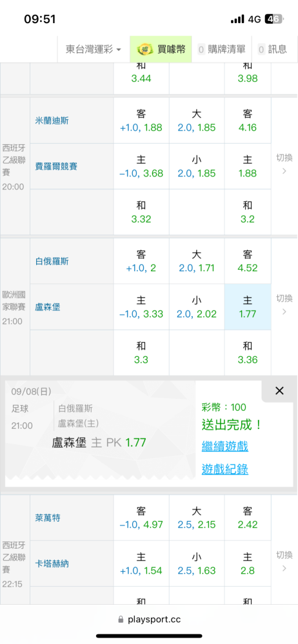Select 主 2.8 odds for 卡塔赫納
Image resolution: width=298 pixels, height=644 pixels.
coord(248,564)
